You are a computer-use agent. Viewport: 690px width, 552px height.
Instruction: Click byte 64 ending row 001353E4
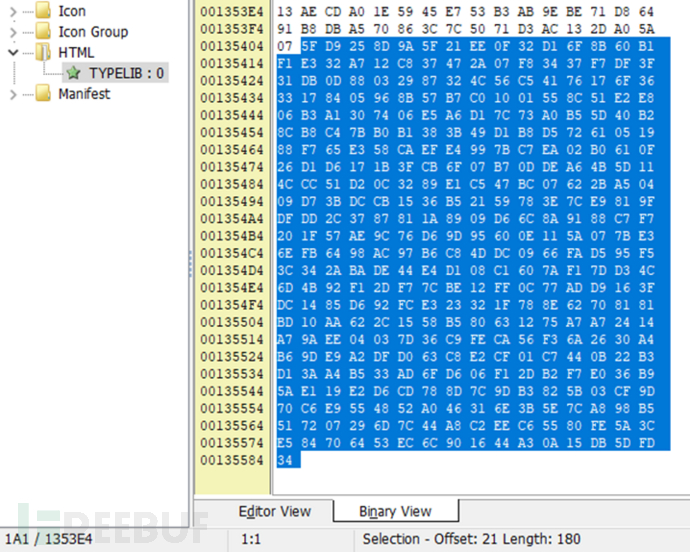click(646, 12)
